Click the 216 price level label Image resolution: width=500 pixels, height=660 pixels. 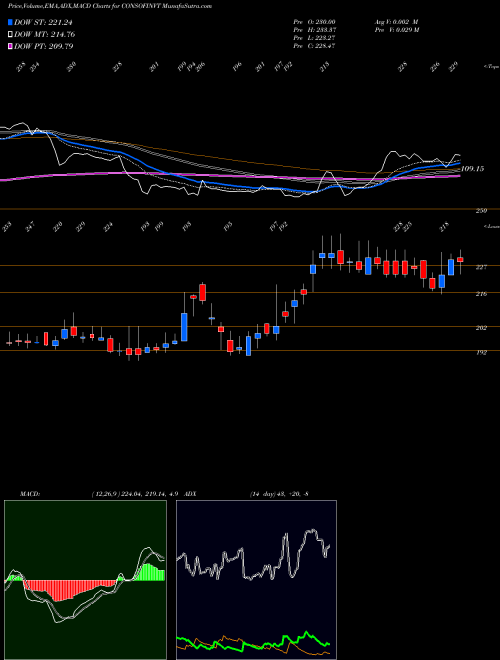tap(481, 294)
